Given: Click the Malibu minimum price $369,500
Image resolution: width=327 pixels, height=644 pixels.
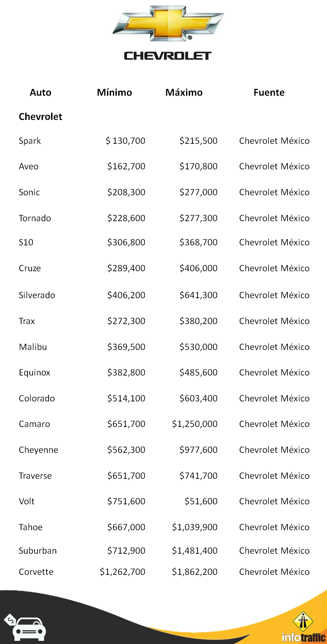Looking at the screenshot, I should click(x=126, y=347).
